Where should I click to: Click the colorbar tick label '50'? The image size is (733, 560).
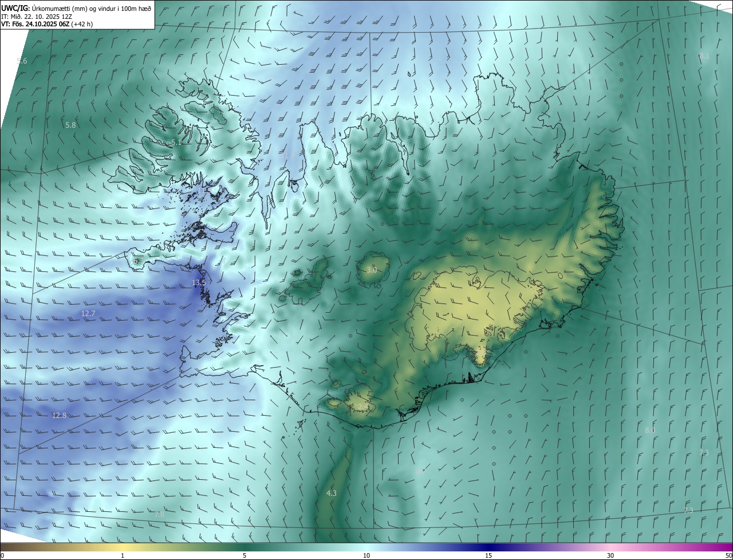point(728,555)
